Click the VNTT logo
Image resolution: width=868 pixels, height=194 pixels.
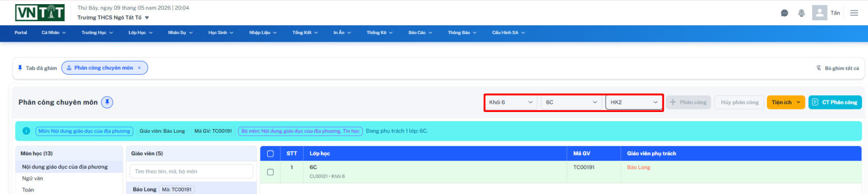pos(40,13)
